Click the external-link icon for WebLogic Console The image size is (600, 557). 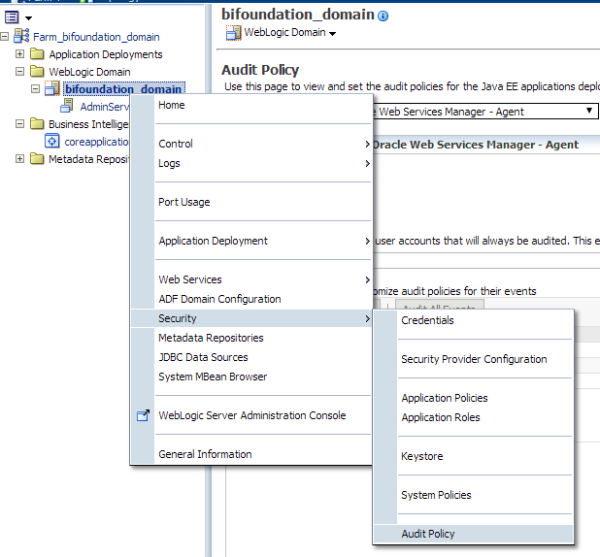pyautogui.click(x=143, y=415)
